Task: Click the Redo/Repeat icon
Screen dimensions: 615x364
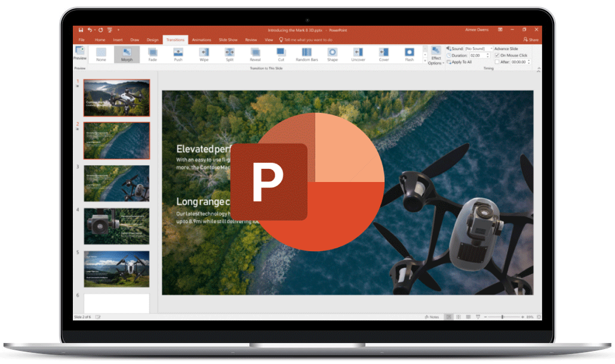Action: coord(100,30)
